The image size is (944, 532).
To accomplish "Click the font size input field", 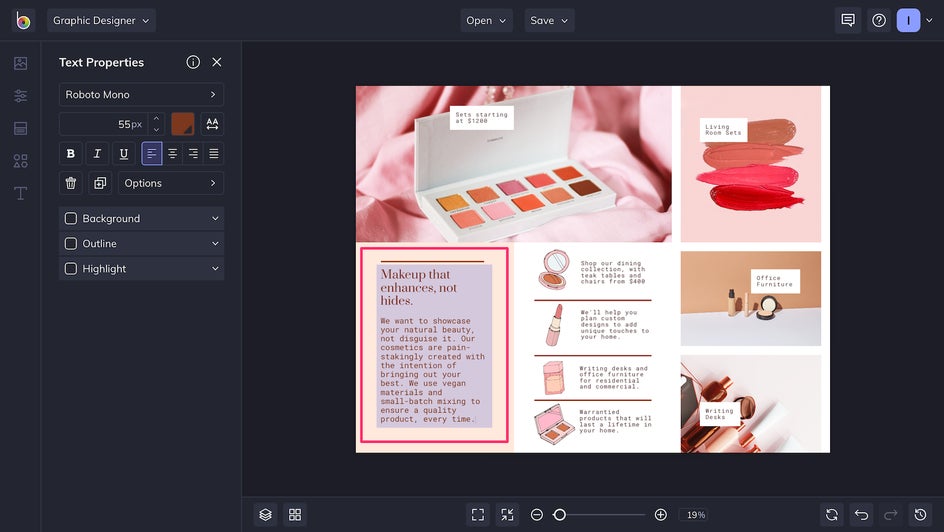I will [x=103, y=124].
